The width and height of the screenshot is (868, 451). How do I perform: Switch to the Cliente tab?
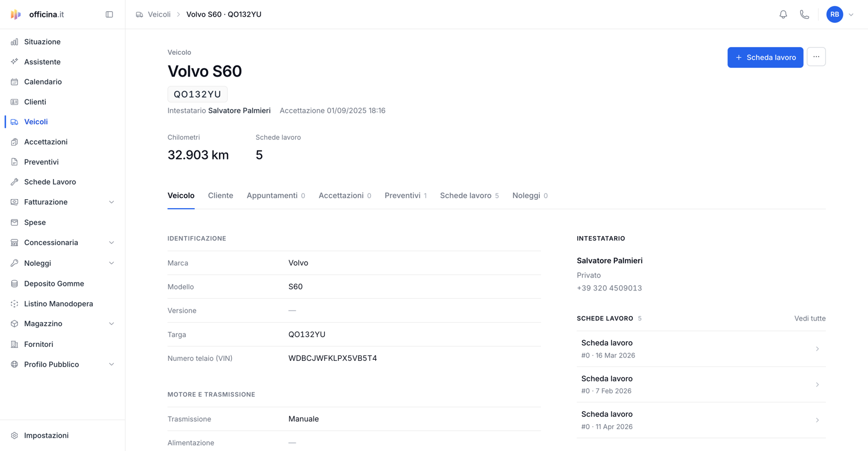221,196
